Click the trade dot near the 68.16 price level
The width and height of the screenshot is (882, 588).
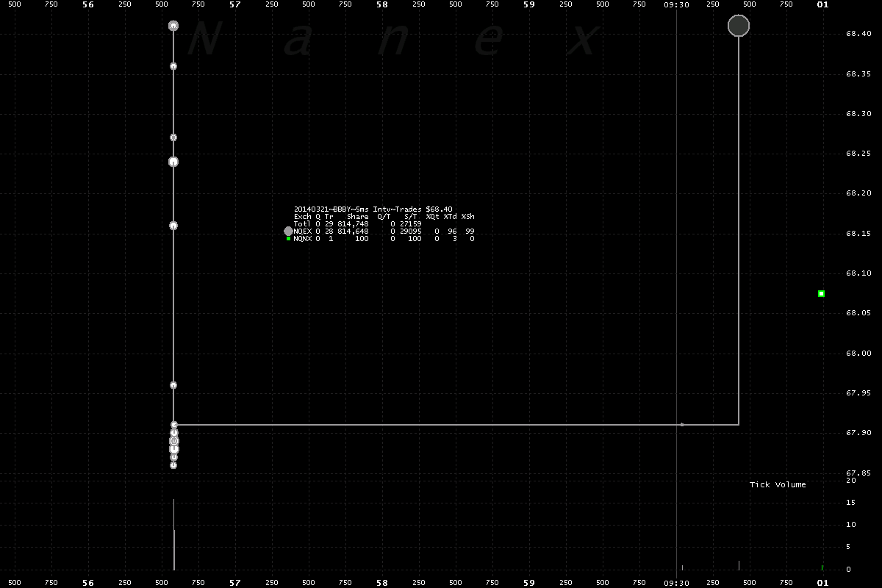173,226
